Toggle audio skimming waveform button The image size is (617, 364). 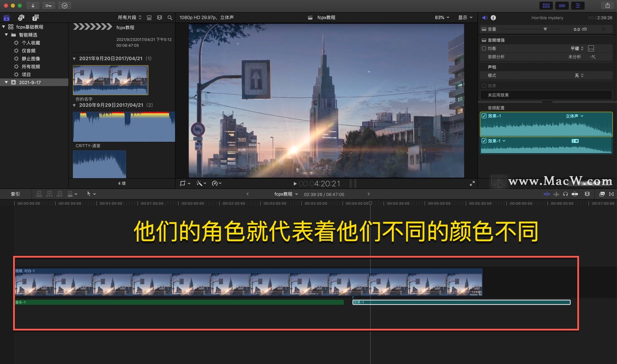click(556, 194)
